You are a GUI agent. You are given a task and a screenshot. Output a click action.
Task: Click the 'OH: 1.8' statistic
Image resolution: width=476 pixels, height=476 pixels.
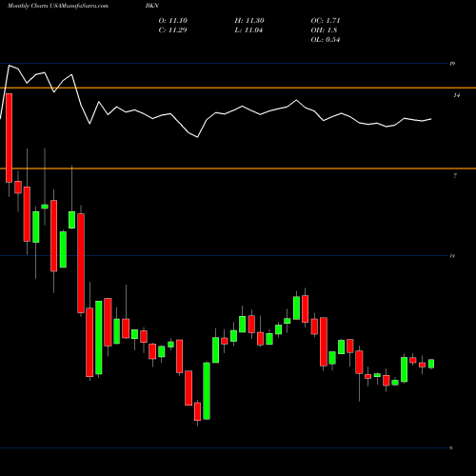pos(324,30)
